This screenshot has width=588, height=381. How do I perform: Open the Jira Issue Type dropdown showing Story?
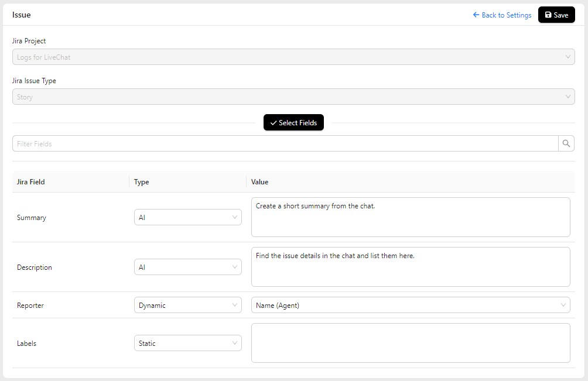click(x=293, y=96)
